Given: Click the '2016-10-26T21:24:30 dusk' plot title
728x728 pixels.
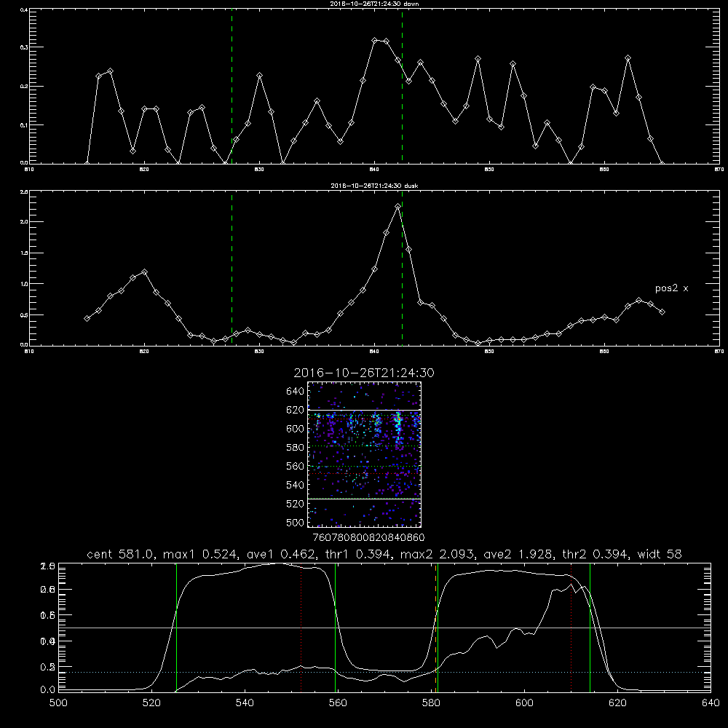Looking at the screenshot, I should pos(375,186).
